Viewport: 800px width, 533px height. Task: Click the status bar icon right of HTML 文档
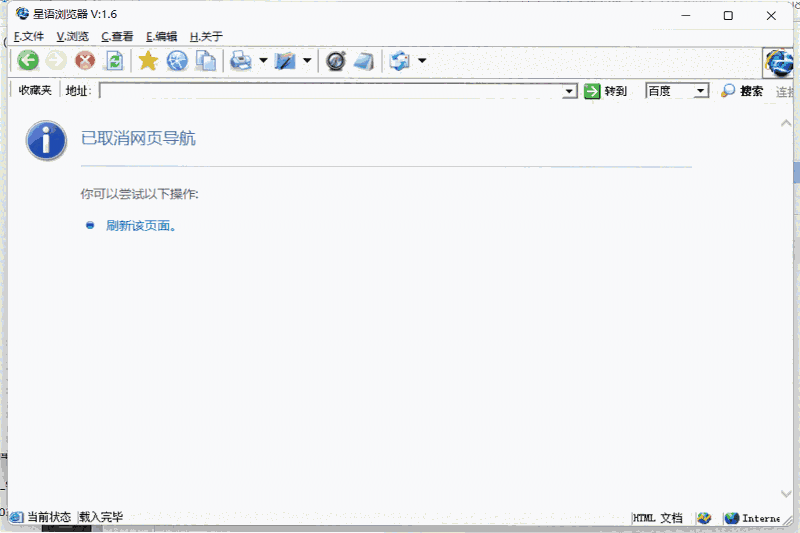click(x=705, y=518)
